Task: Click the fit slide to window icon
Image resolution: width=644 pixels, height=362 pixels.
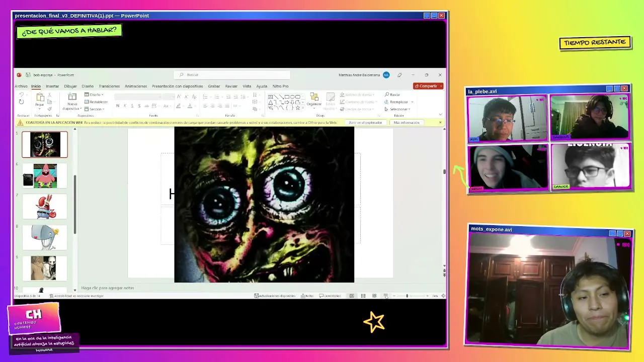Action: pyautogui.click(x=443, y=296)
